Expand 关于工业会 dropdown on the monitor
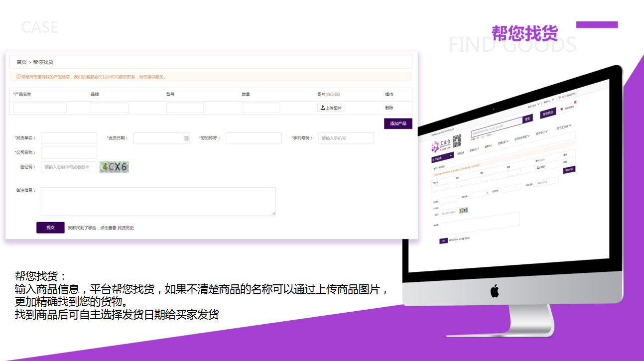 coord(564,127)
